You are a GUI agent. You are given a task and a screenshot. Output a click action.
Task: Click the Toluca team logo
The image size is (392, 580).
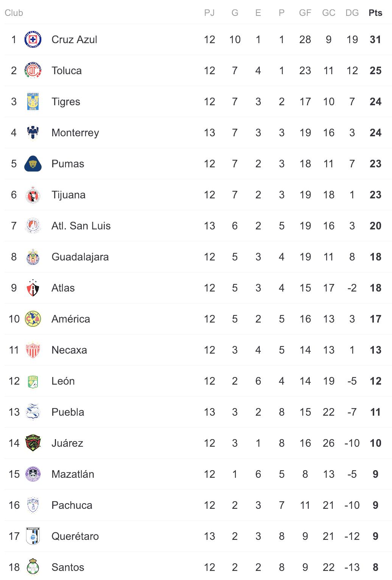click(x=33, y=71)
